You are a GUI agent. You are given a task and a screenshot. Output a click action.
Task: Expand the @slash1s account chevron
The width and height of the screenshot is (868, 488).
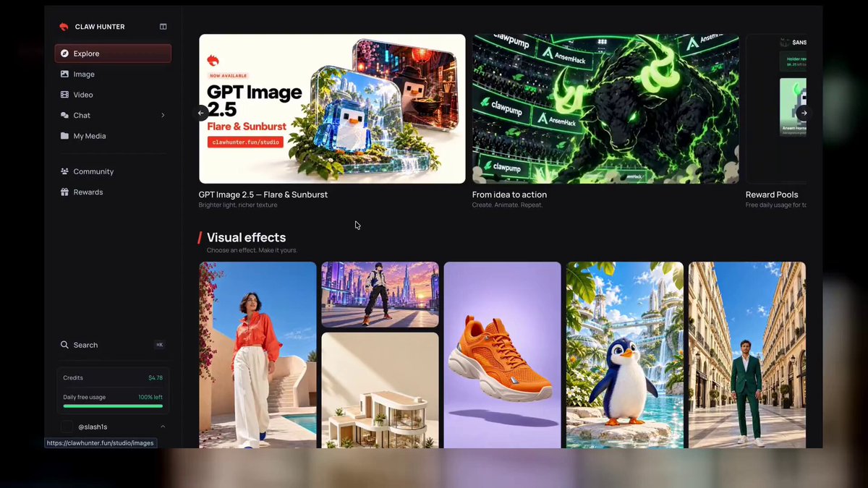(163, 427)
